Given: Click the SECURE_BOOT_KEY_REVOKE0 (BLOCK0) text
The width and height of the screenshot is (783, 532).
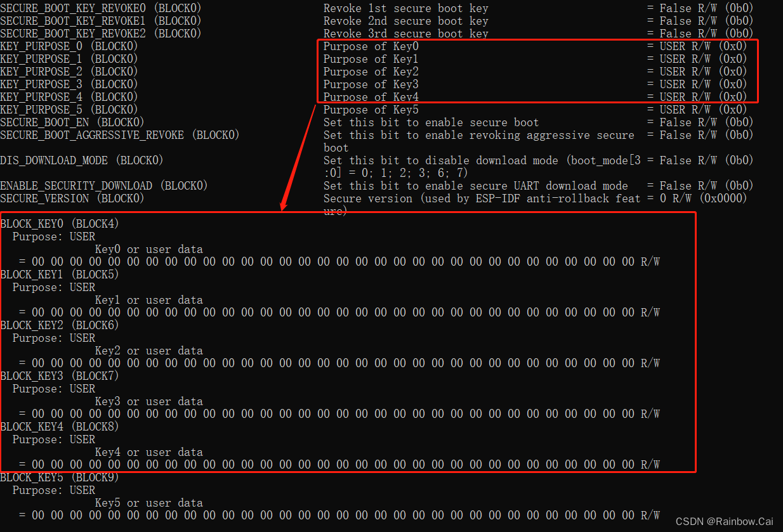Looking at the screenshot, I should (100, 8).
